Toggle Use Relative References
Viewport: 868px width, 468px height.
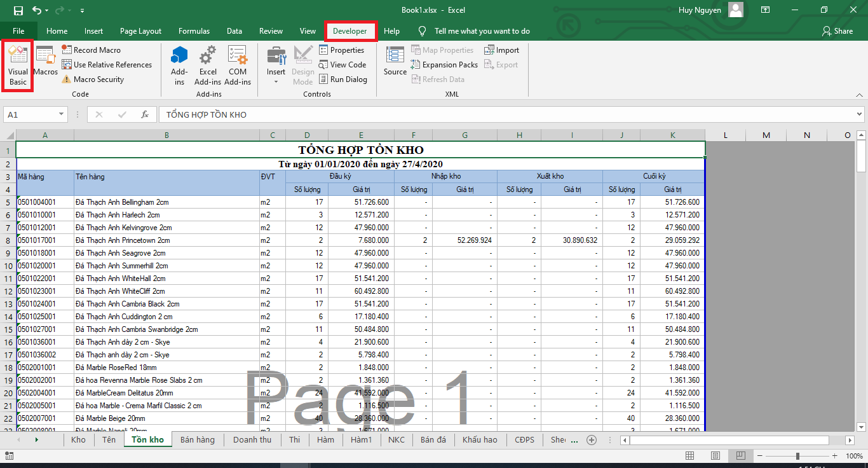pos(107,65)
